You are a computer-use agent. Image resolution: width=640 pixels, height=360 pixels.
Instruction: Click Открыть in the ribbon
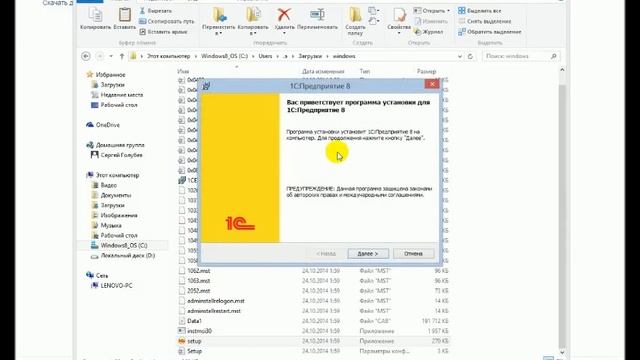[432, 11]
